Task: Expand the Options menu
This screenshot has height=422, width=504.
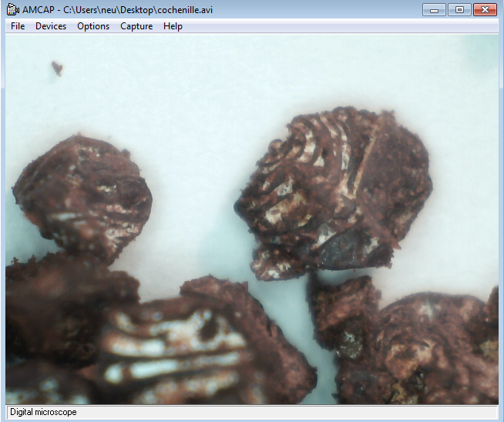Action: [93, 26]
